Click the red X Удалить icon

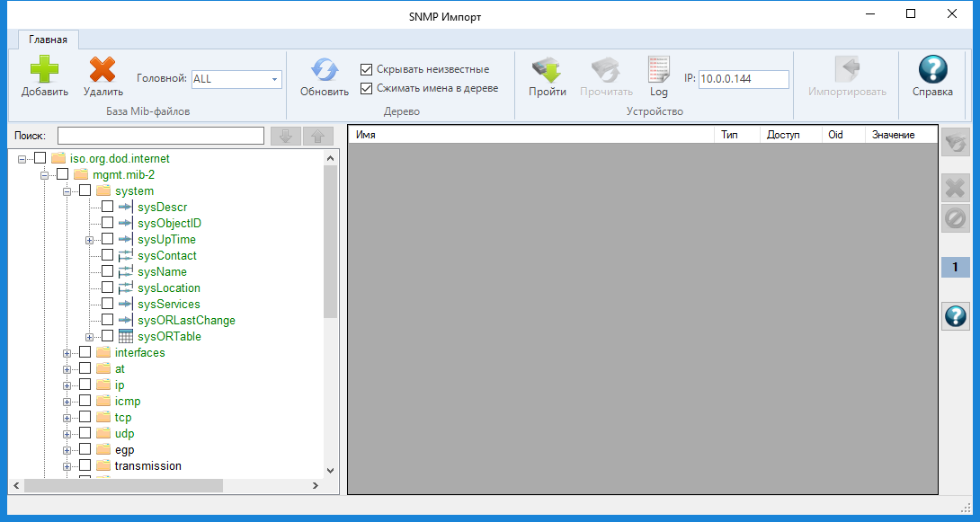click(x=103, y=68)
